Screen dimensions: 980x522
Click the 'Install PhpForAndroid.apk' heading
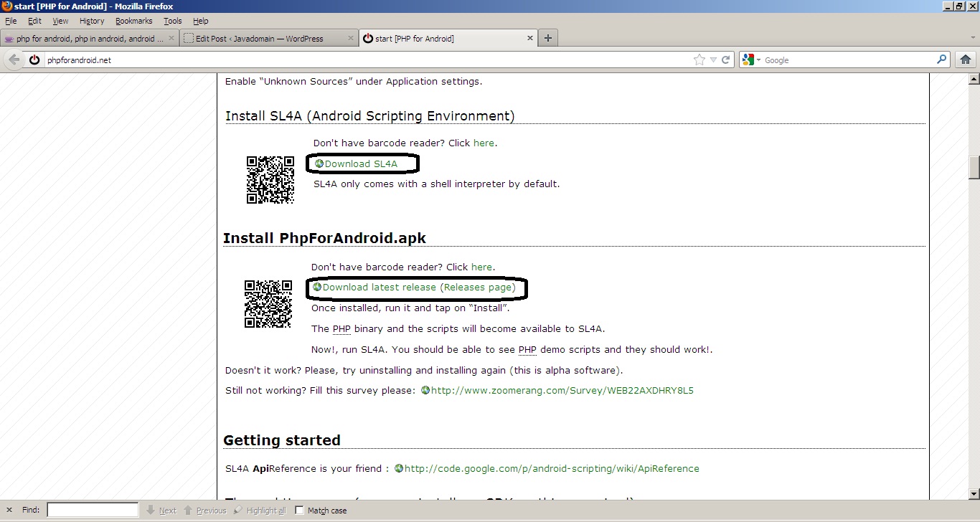click(324, 237)
